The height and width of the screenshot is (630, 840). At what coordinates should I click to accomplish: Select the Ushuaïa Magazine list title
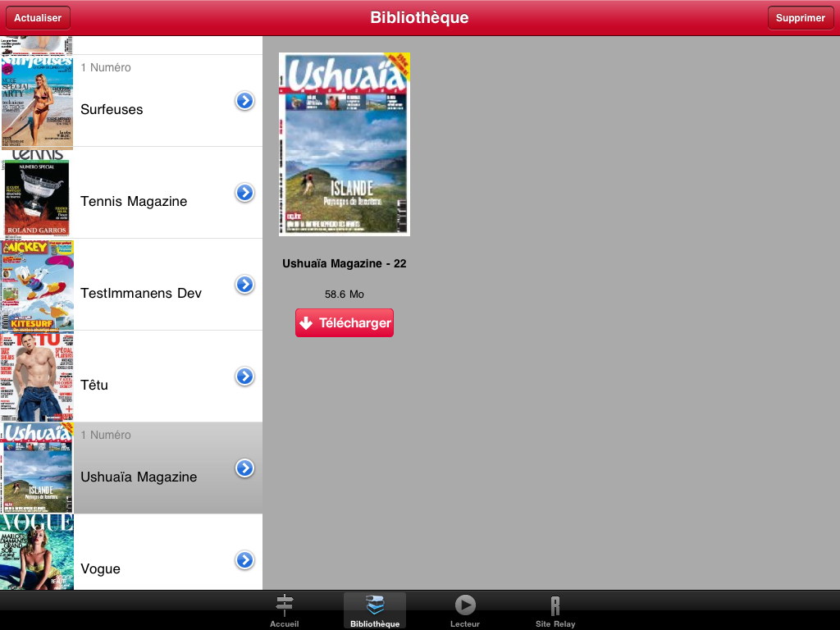[139, 477]
